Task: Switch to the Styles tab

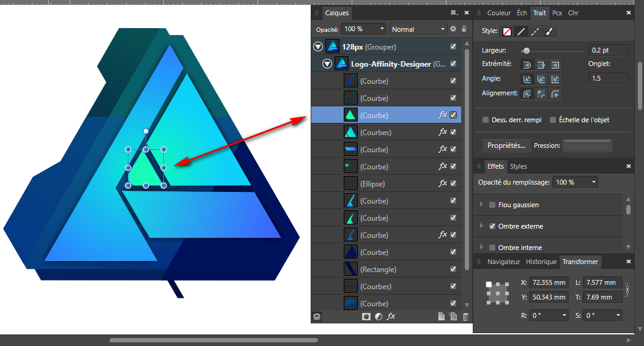Action: coord(518,166)
